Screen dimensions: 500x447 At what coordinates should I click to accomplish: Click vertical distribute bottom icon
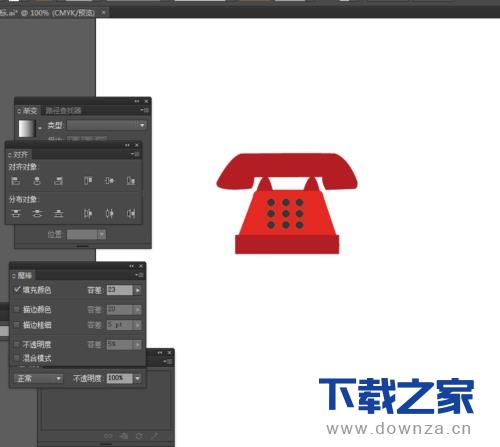pos(58,213)
